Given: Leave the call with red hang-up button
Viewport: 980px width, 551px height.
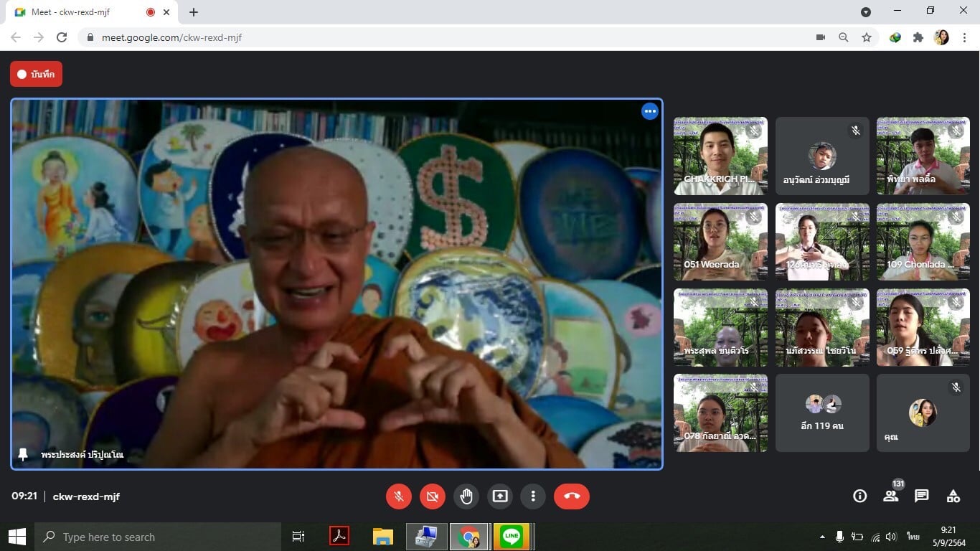Looking at the screenshot, I should point(571,496).
